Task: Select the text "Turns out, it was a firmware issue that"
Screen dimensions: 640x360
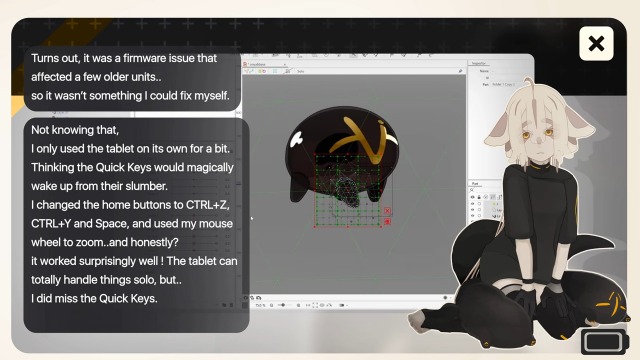Action: tap(124, 58)
